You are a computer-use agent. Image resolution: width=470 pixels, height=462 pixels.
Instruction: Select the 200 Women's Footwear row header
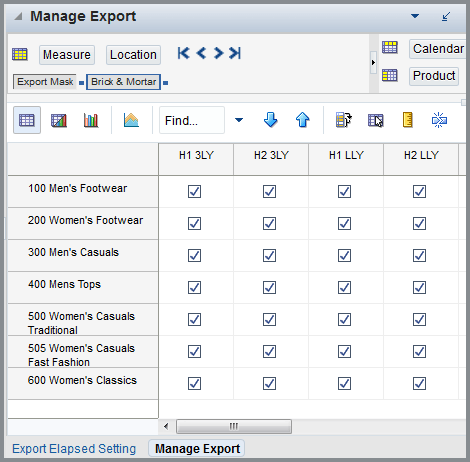pyautogui.click(x=83, y=224)
